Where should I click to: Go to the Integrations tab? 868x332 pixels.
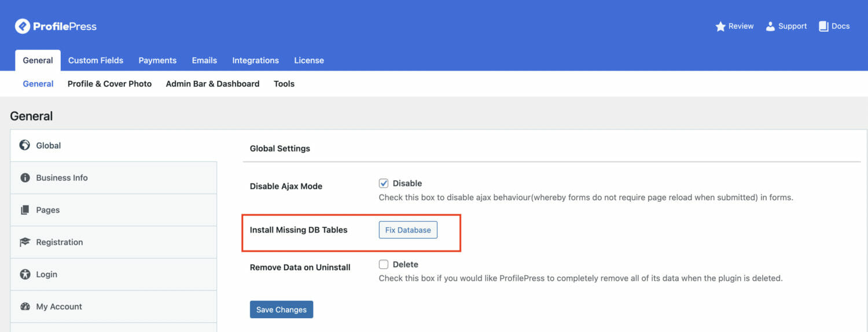(255, 60)
